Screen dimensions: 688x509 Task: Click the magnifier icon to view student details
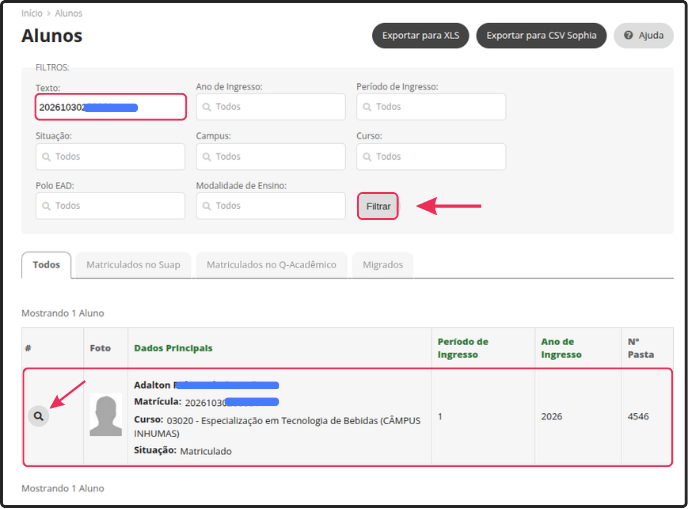38,415
